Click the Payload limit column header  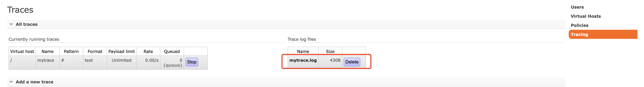(121, 52)
